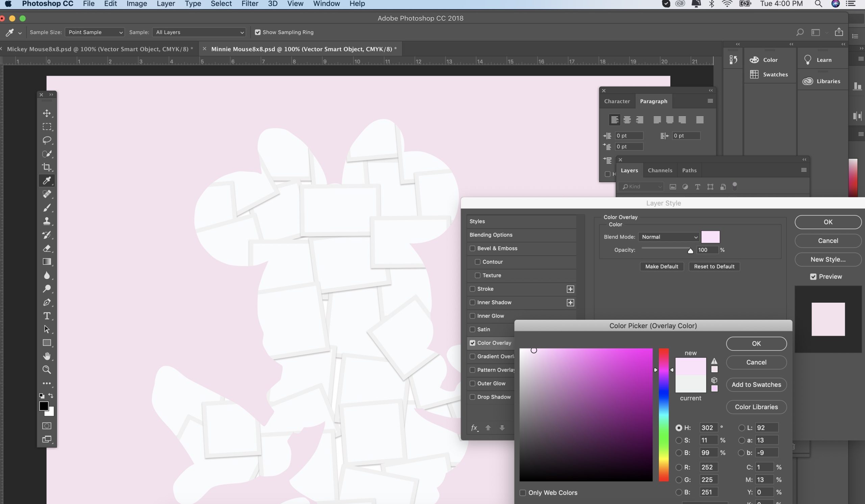Screen dimensions: 865x504
Task: Select the Rectangle shape tool
Action: tap(47, 343)
